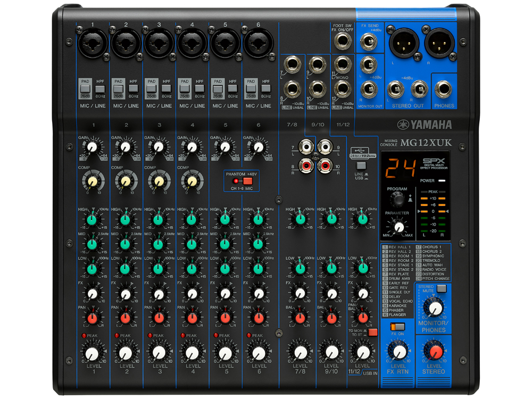Click the channel 2 GAIN knob
The height and width of the screenshot is (399, 532).
[x=126, y=146]
